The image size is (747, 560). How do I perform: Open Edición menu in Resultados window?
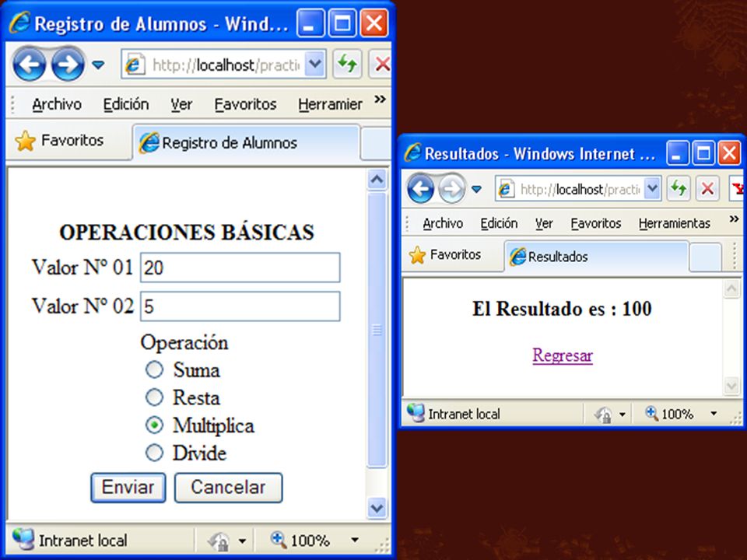tap(499, 223)
